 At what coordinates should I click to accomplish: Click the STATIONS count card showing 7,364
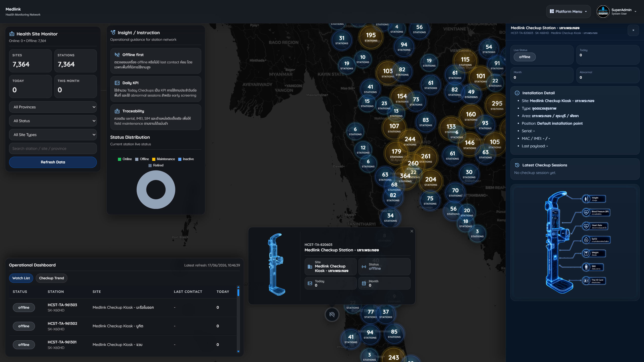pyautogui.click(x=75, y=61)
